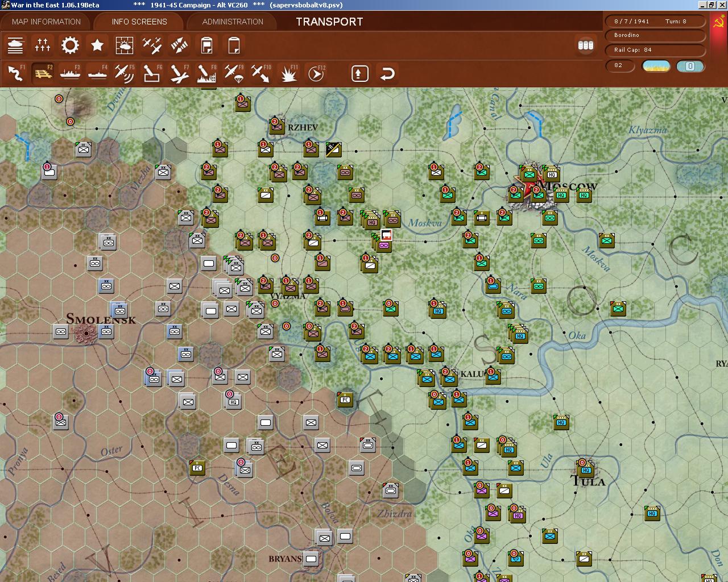Click the blue '0' indicator button
The width and height of the screenshot is (728, 582).
[690, 66]
